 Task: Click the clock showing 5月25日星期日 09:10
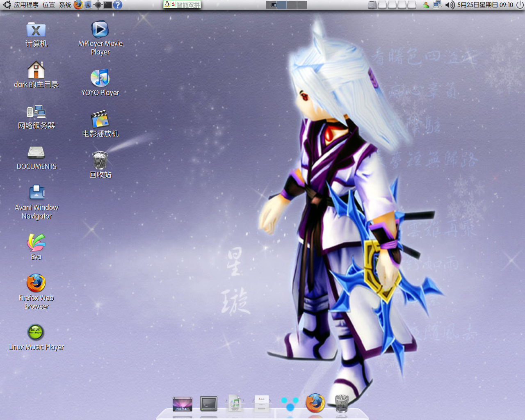coord(485,5)
